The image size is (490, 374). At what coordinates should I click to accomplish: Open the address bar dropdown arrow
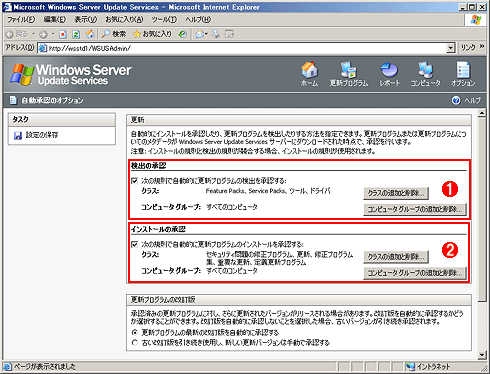pyautogui.click(x=451, y=48)
